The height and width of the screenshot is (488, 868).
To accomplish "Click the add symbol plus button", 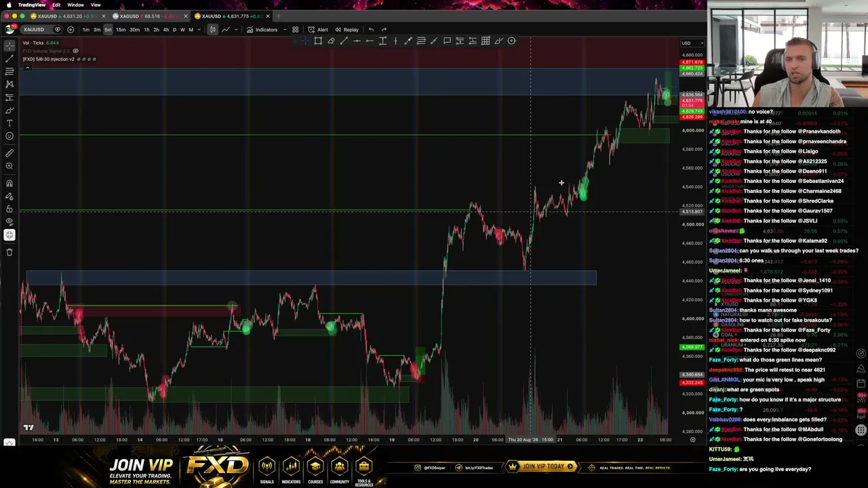I will click(x=71, y=29).
